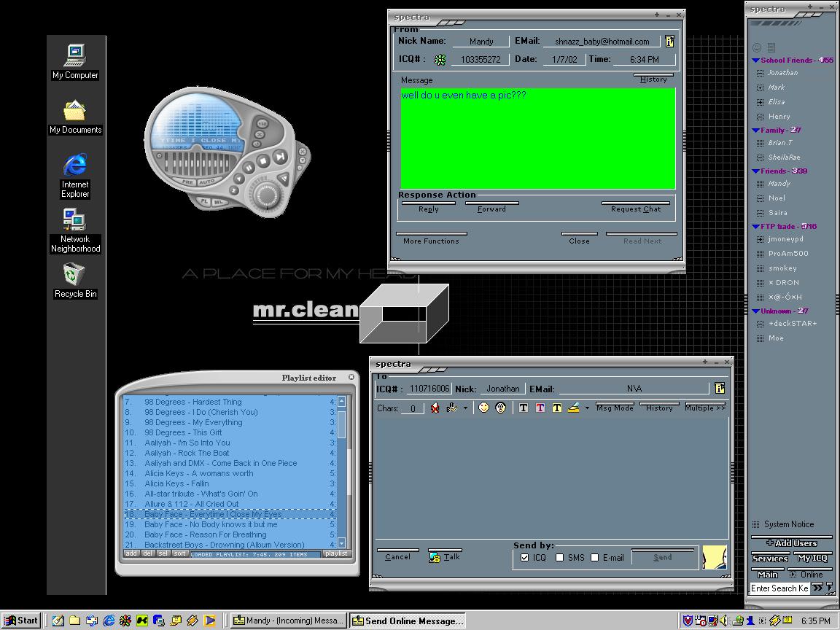Open Network Neighborhood desktop icon
Image resolution: width=840 pixels, height=630 pixels.
click(x=75, y=230)
